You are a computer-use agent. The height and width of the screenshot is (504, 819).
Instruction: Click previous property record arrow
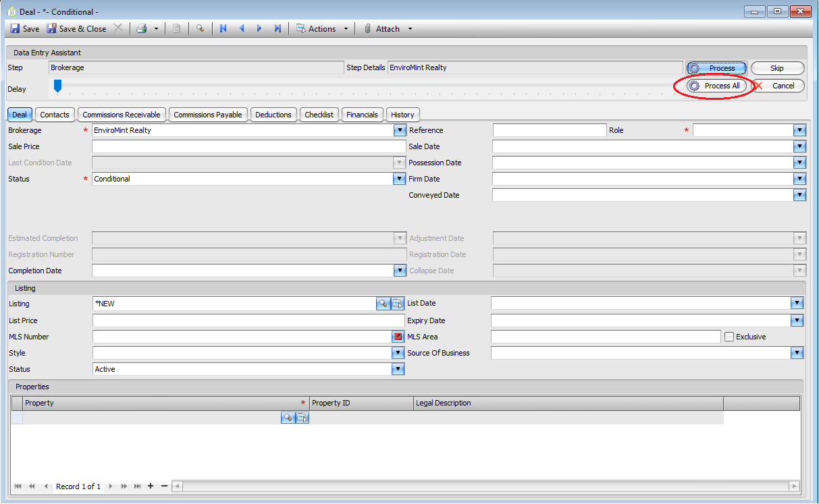click(x=46, y=486)
